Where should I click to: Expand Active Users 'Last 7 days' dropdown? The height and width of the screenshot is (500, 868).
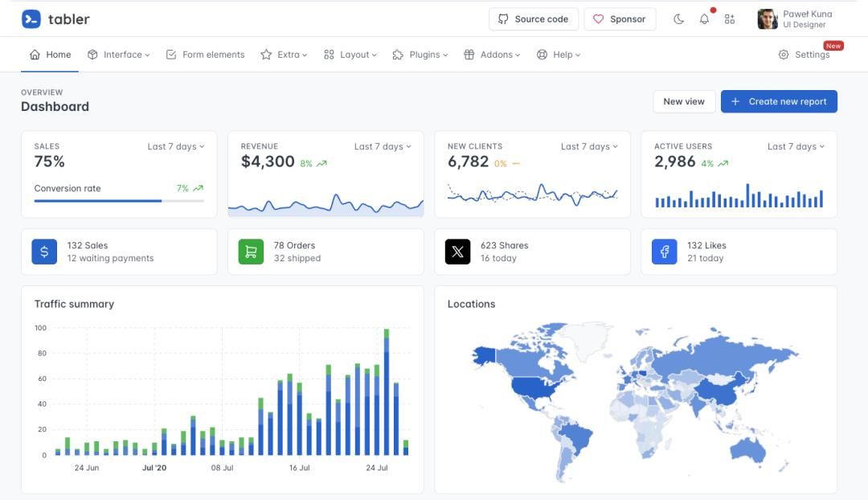pos(796,146)
